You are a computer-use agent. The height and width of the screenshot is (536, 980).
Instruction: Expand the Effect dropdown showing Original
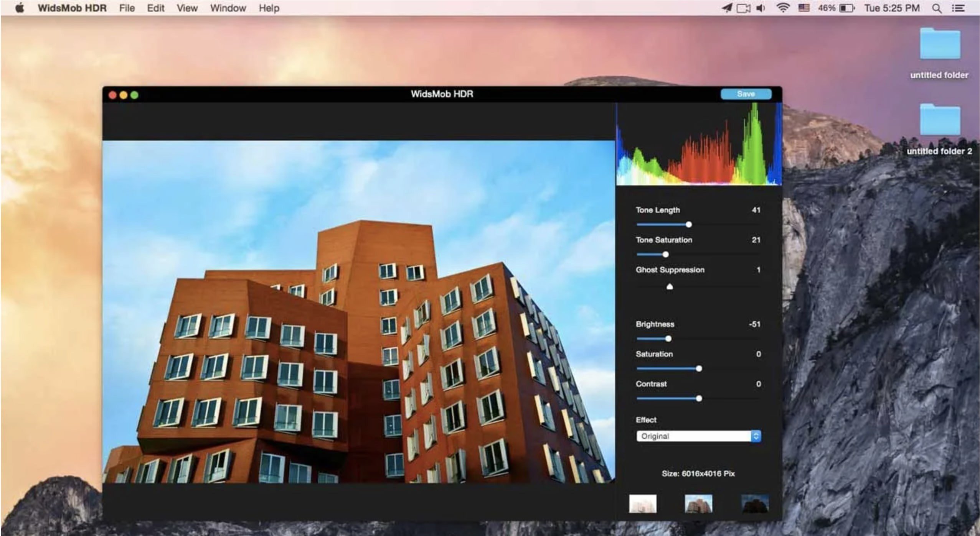pos(698,436)
